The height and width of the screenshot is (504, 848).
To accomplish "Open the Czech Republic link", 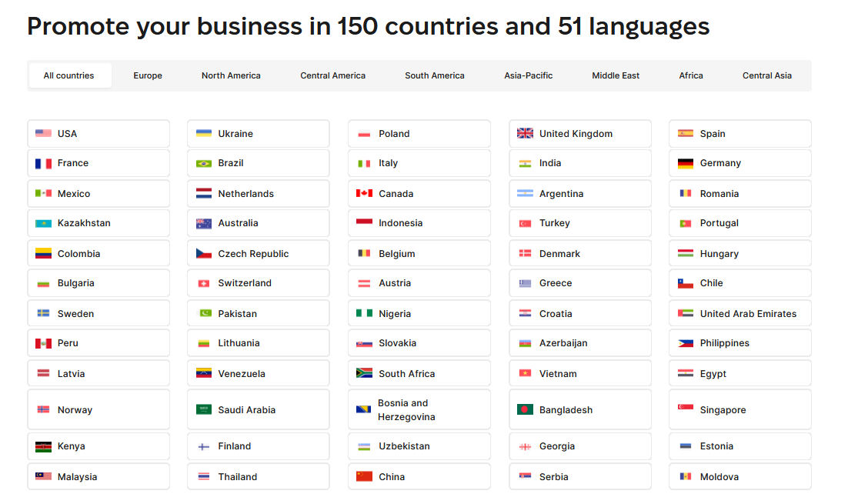I will point(258,253).
